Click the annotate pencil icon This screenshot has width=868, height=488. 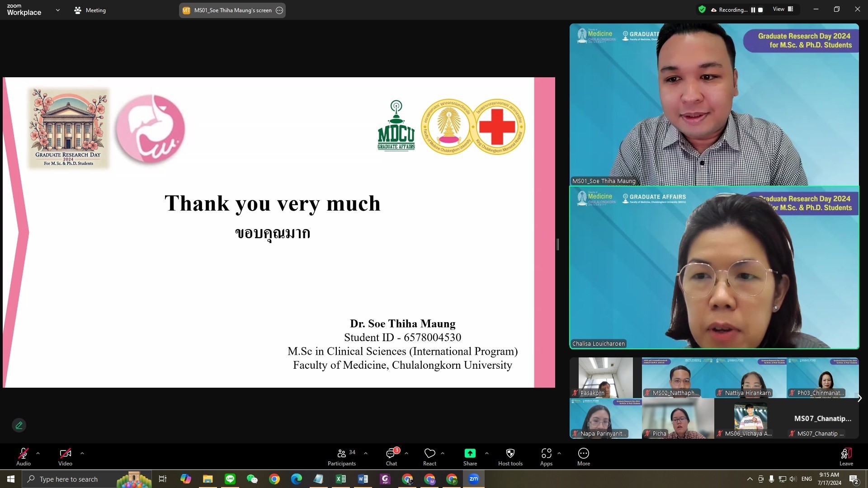(x=19, y=425)
